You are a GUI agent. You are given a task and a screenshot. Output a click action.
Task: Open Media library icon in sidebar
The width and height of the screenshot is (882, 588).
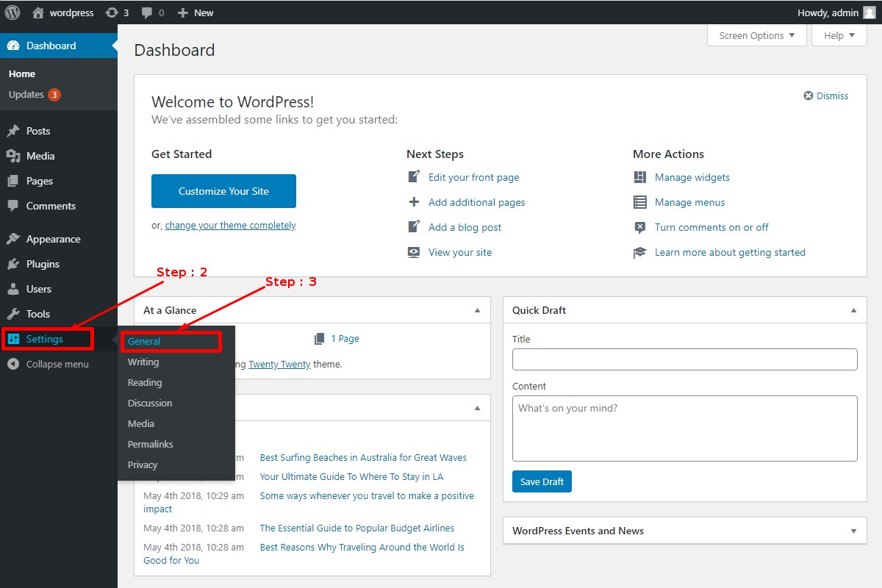13,156
